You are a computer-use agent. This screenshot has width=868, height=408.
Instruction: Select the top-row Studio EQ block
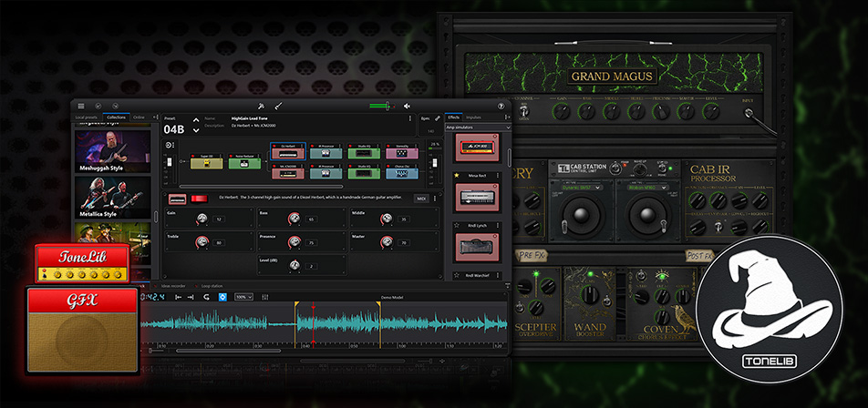365,151
